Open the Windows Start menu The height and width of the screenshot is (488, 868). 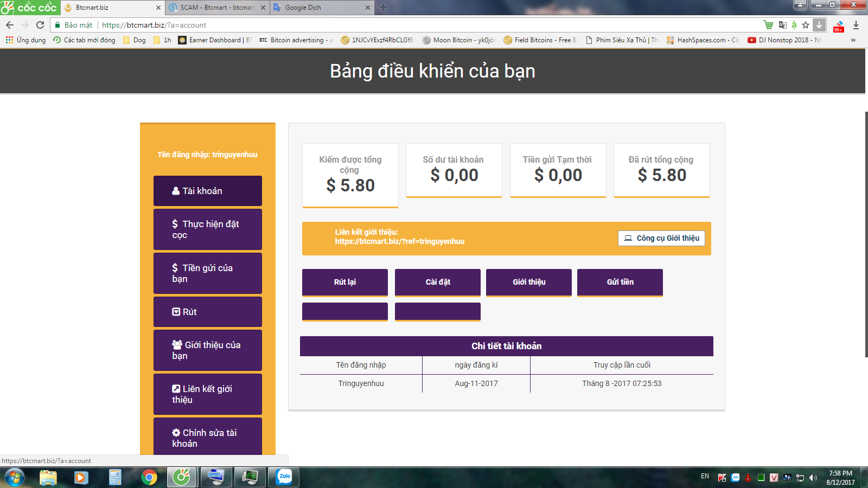(x=14, y=477)
